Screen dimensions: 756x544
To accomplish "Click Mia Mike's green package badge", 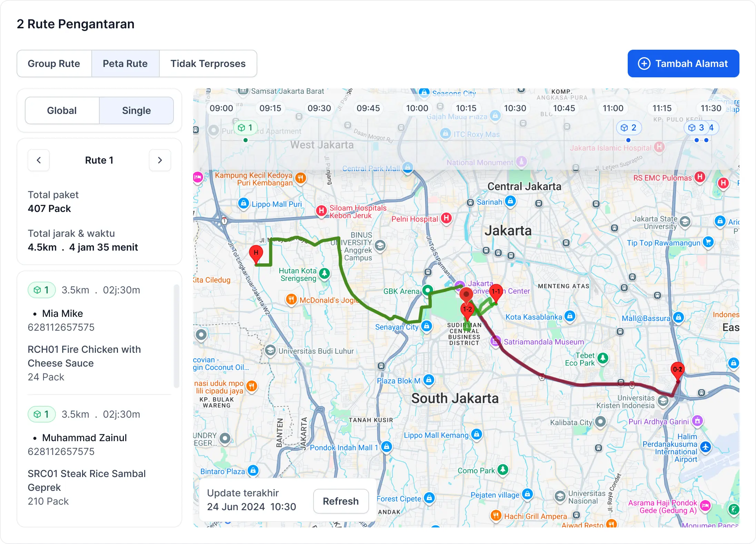I will [x=41, y=290].
